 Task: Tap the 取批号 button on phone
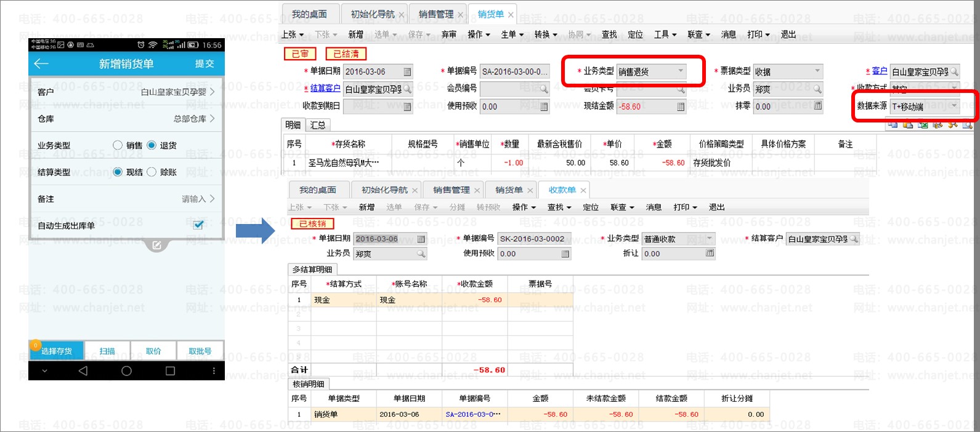tap(200, 351)
